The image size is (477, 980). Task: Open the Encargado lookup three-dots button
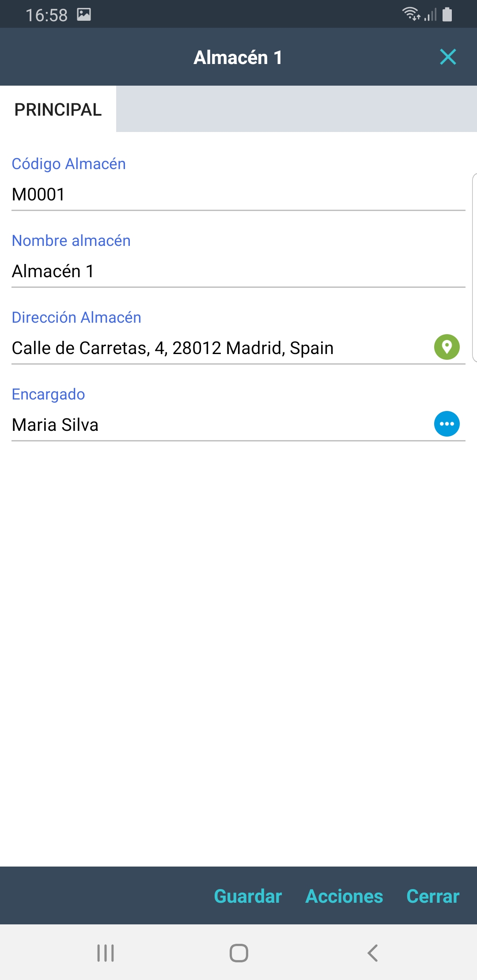click(x=447, y=424)
